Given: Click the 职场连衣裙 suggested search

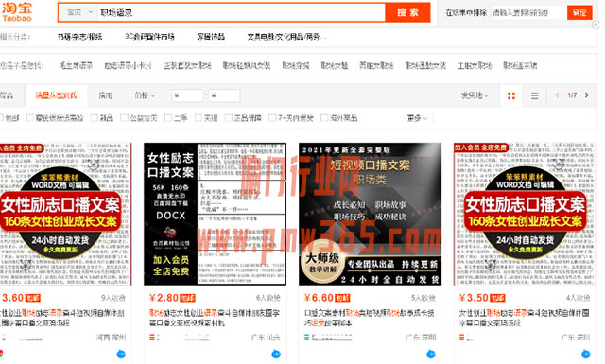Looking at the screenshot, I should click(520, 65).
